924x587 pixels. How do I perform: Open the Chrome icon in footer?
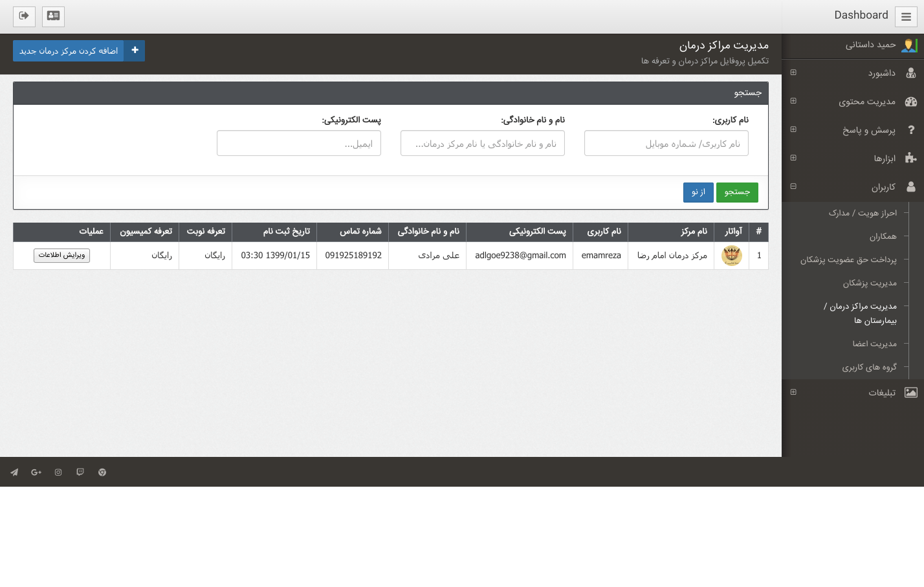102,472
